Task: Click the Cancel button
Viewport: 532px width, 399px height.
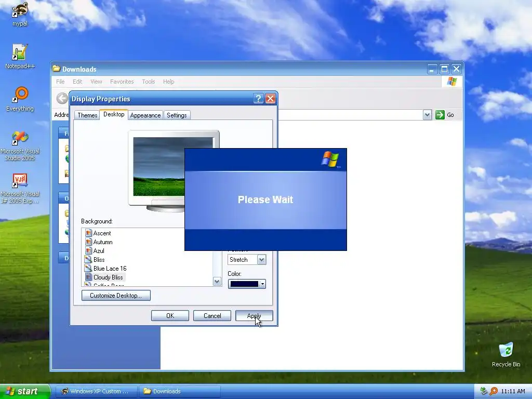Action: [x=212, y=315]
